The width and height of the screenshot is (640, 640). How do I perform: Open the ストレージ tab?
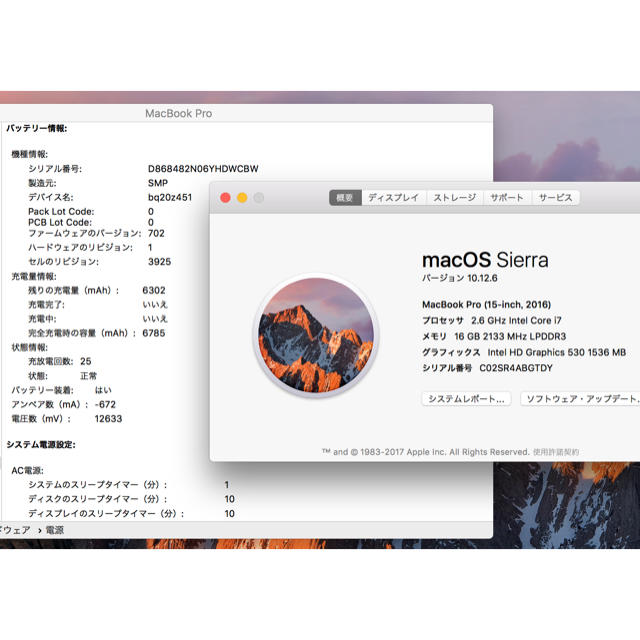tap(455, 198)
